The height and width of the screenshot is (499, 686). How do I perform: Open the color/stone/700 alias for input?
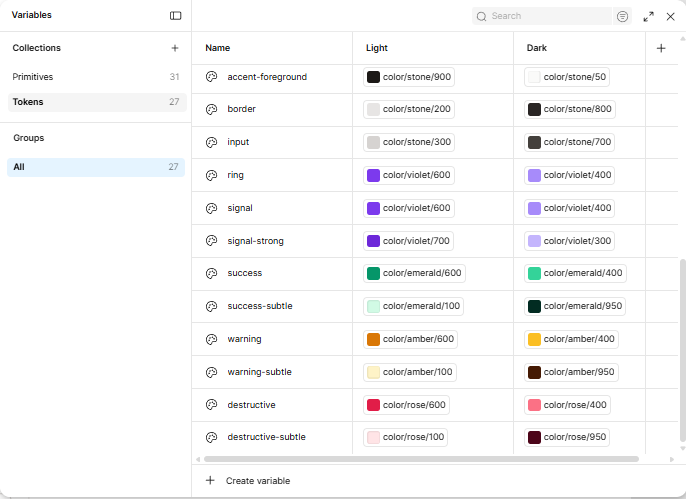pos(569,142)
